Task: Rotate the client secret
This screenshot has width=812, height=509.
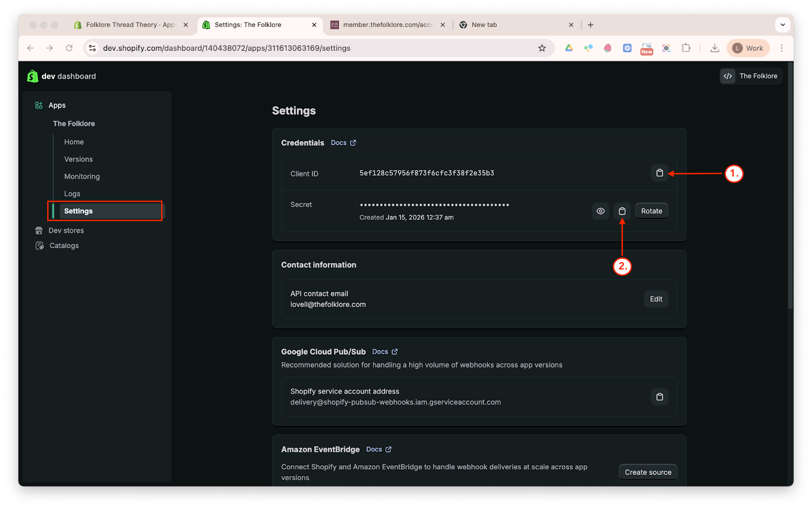Action: [x=651, y=211]
